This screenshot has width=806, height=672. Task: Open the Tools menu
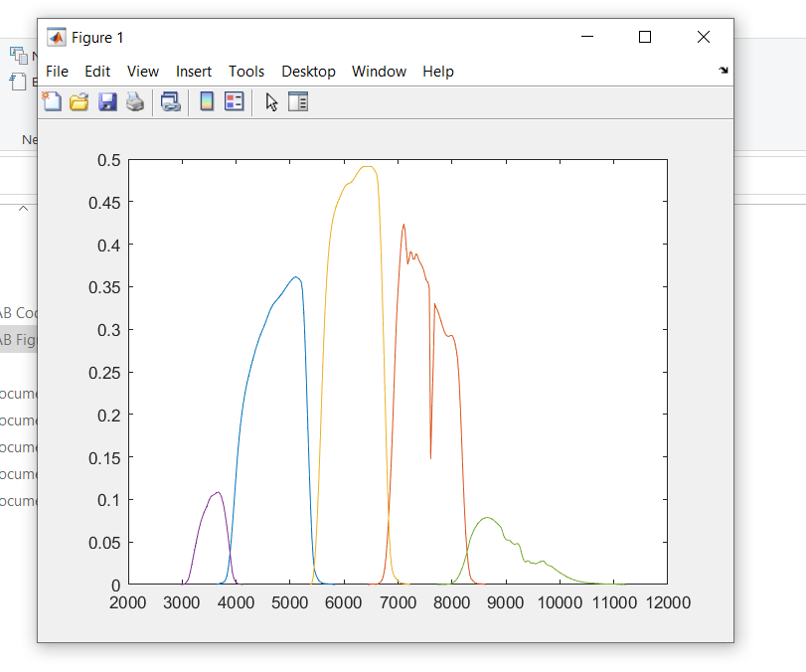tap(245, 71)
